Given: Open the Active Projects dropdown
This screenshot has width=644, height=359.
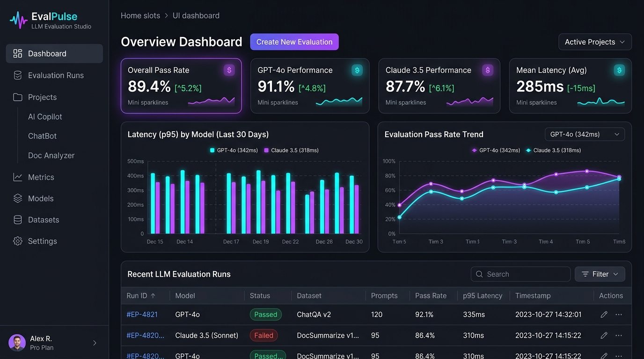Looking at the screenshot, I should 595,42.
